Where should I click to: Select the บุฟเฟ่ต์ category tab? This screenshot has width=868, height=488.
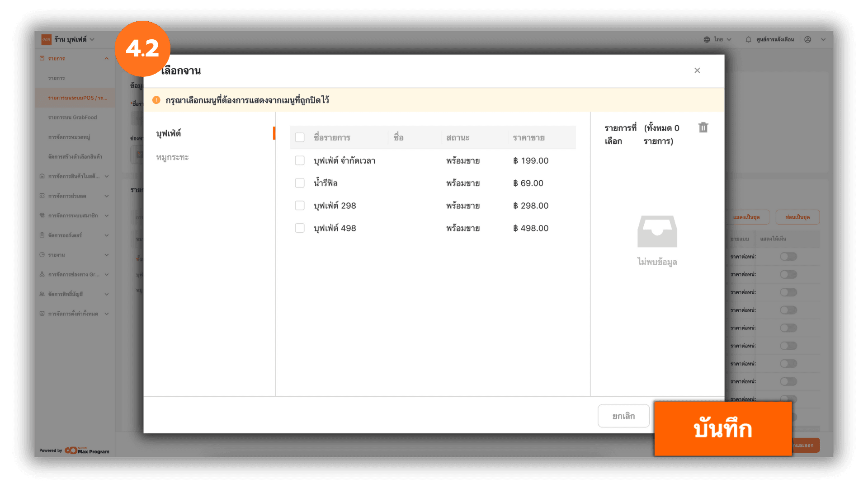tap(169, 133)
